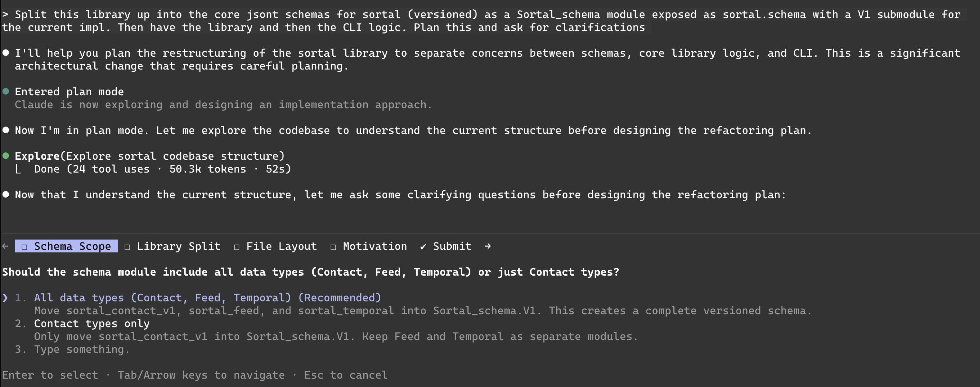Go to the File Layout tab

click(x=281, y=246)
